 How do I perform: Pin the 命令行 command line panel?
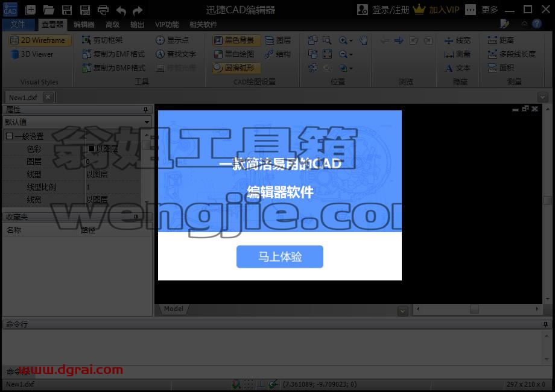pos(545,324)
